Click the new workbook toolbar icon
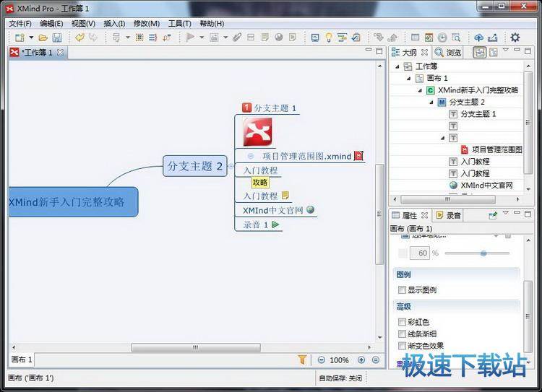The width and height of the screenshot is (542, 392). [20, 38]
